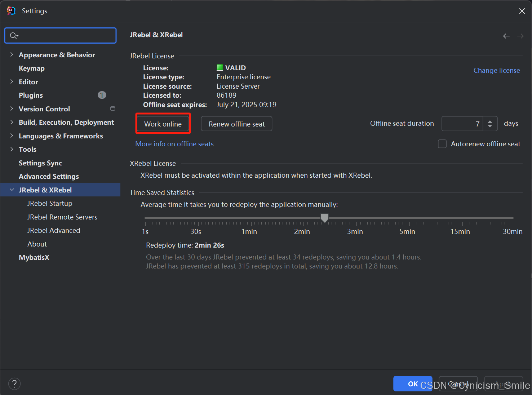This screenshot has width=532, height=395.
Task: Open Keymap settings page
Action: [x=32, y=68]
